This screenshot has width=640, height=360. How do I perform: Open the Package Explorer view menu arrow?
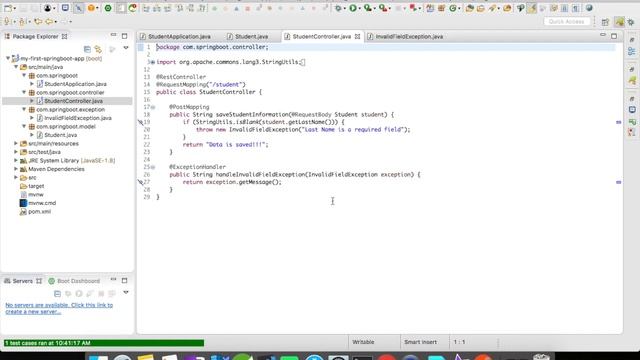(126, 48)
